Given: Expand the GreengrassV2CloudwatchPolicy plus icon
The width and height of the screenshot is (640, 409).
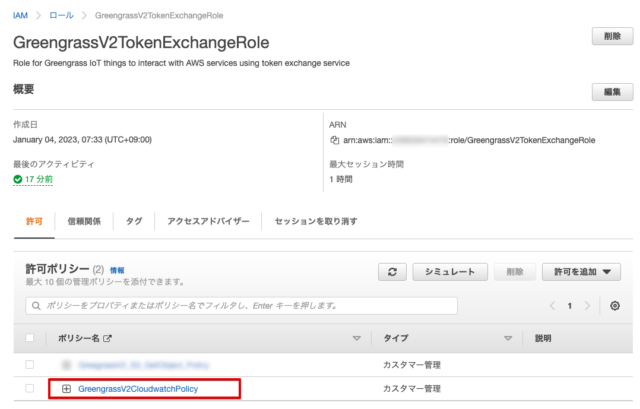Looking at the screenshot, I should [67, 389].
